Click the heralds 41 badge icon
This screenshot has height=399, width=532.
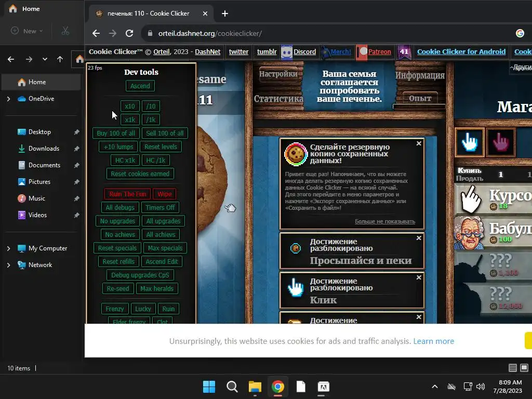point(404,52)
